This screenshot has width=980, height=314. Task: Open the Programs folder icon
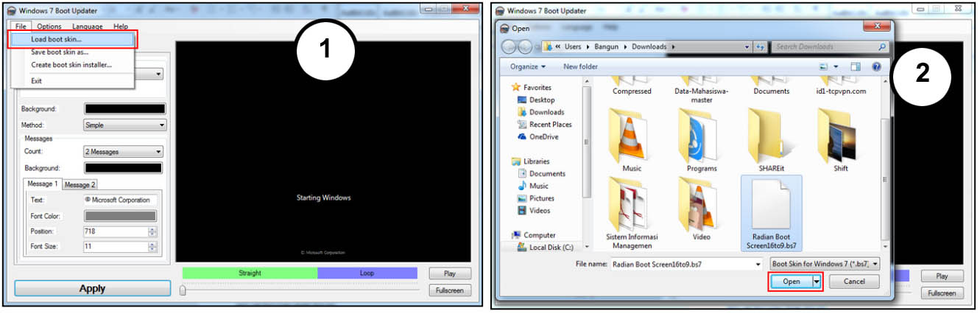pos(701,140)
